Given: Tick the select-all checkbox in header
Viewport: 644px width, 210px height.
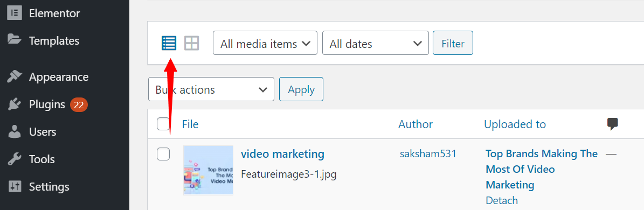Looking at the screenshot, I should [163, 124].
